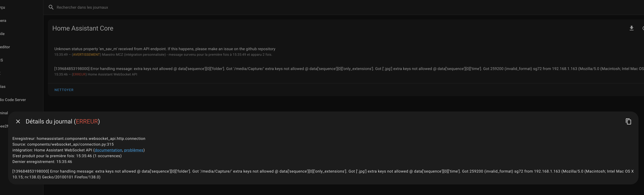The width and height of the screenshot is (644, 195).
Task: Download the Home Assistant Core log file
Action: click(x=631, y=28)
